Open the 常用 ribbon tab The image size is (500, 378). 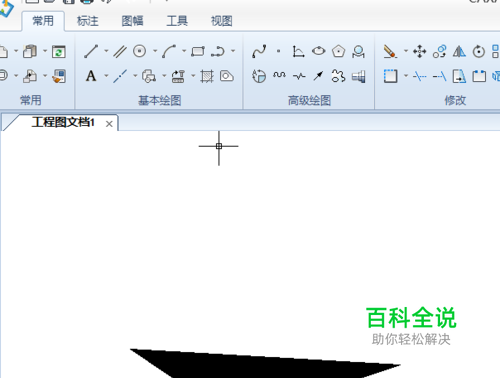coord(43,21)
